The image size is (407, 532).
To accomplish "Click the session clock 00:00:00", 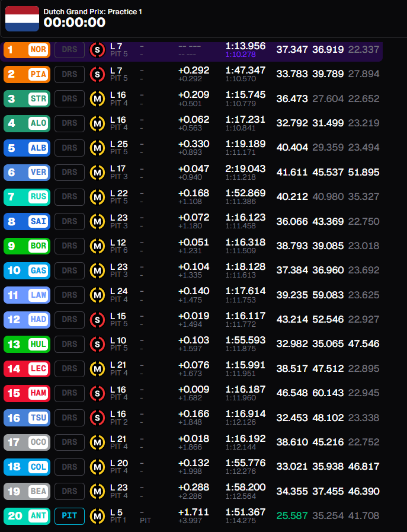I will [x=74, y=23].
